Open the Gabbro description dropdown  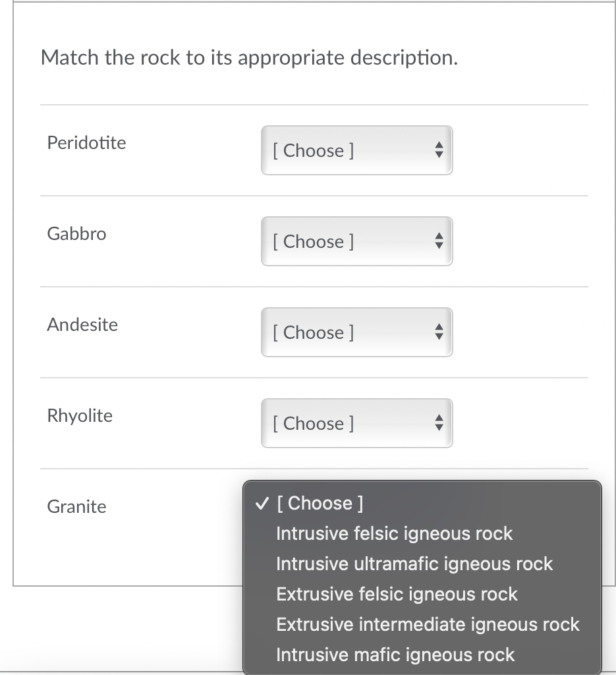pos(356,241)
